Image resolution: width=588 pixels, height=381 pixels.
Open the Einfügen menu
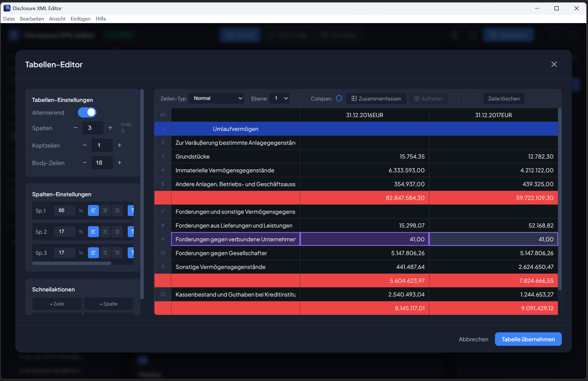pos(80,19)
